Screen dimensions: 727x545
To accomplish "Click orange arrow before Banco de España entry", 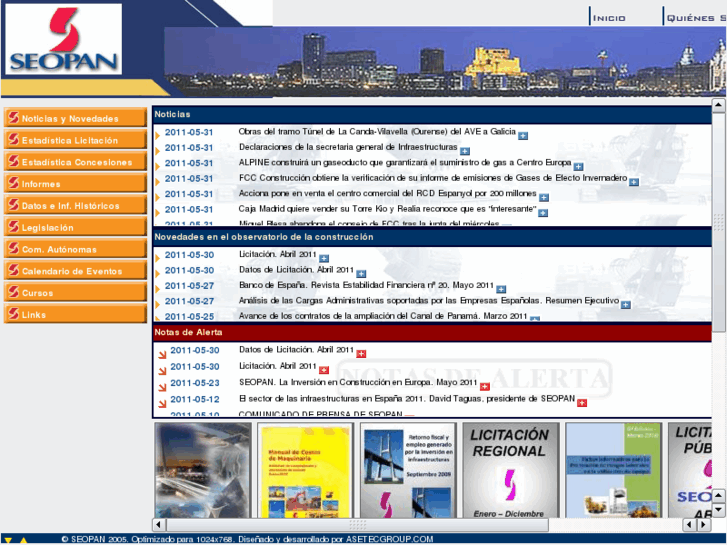I will pyautogui.click(x=158, y=289).
